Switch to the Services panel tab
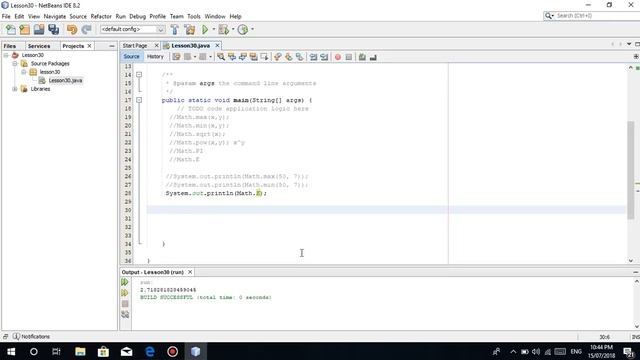This screenshot has width=640, height=360. [x=39, y=46]
